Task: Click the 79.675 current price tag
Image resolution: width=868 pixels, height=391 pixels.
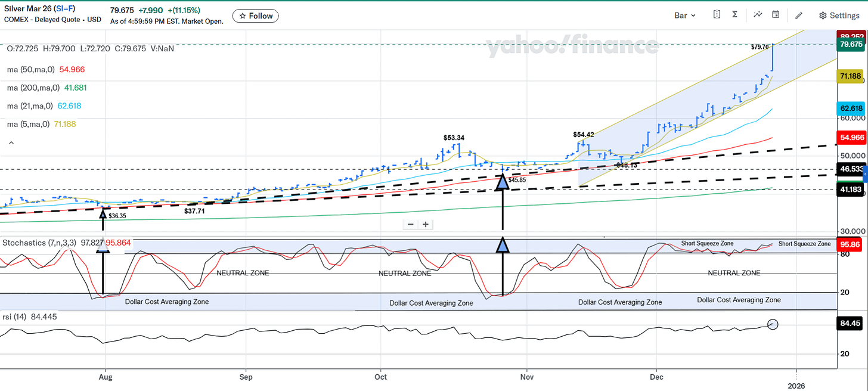Action: click(x=852, y=45)
